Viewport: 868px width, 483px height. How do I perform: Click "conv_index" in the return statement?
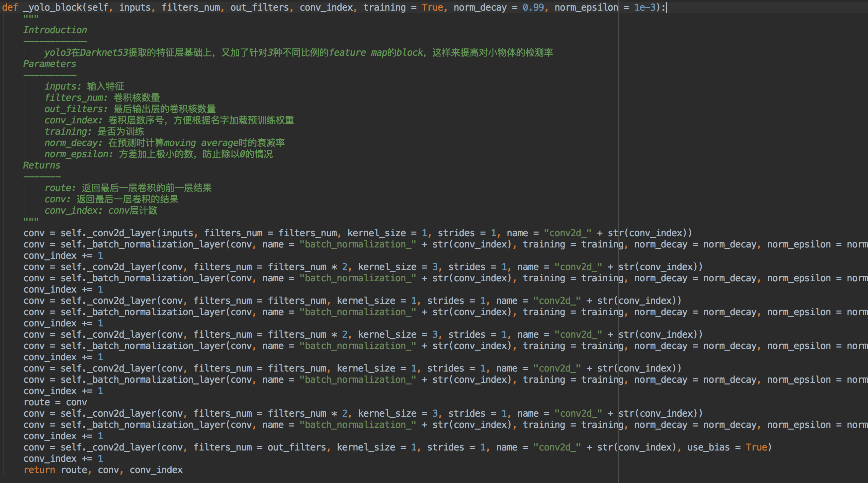[x=156, y=470]
